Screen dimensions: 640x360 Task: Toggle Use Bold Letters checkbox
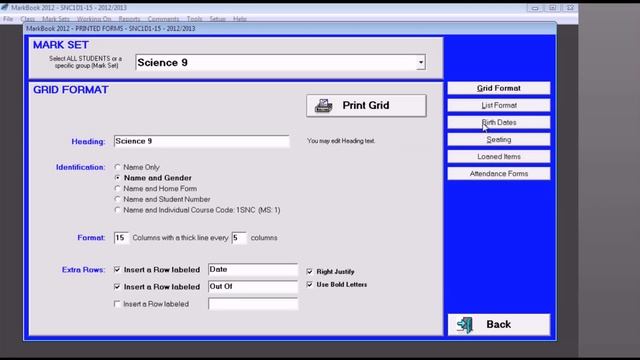(x=309, y=284)
